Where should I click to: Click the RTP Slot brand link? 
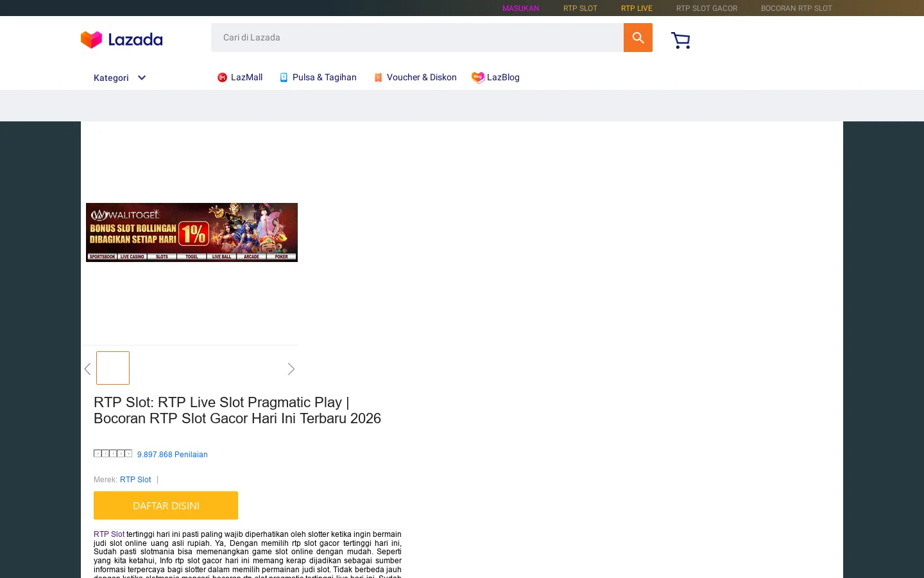pos(135,480)
